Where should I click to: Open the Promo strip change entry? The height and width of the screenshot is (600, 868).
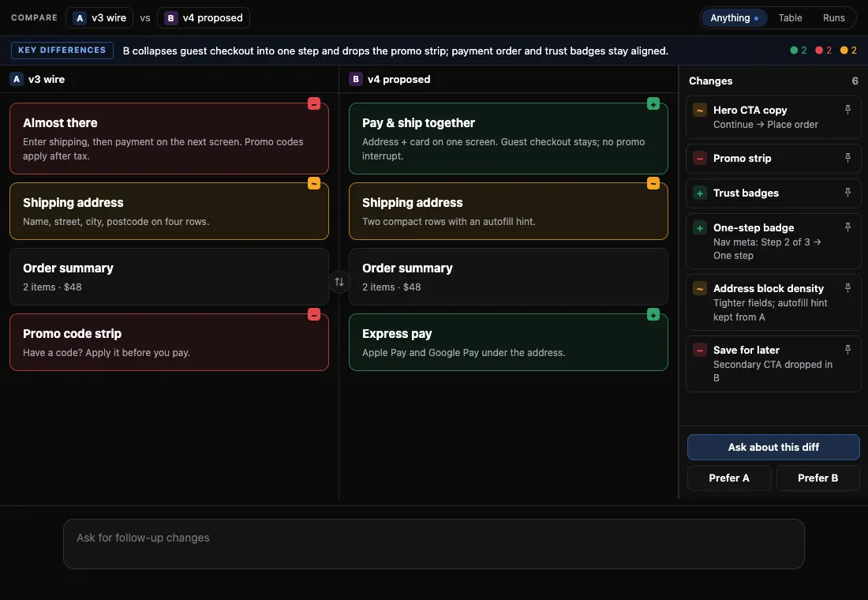point(773,159)
